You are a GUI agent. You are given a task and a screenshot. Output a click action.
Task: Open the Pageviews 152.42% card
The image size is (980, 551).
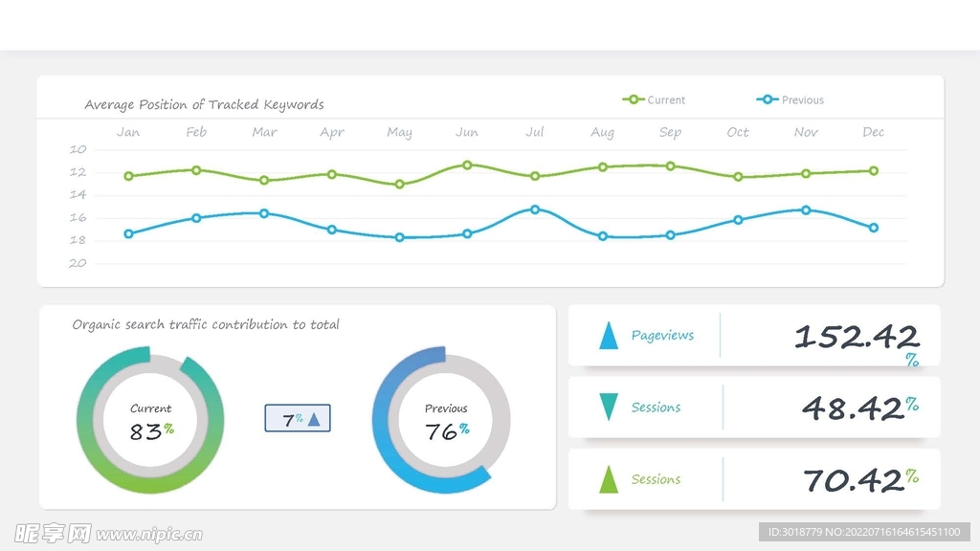click(754, 336)
